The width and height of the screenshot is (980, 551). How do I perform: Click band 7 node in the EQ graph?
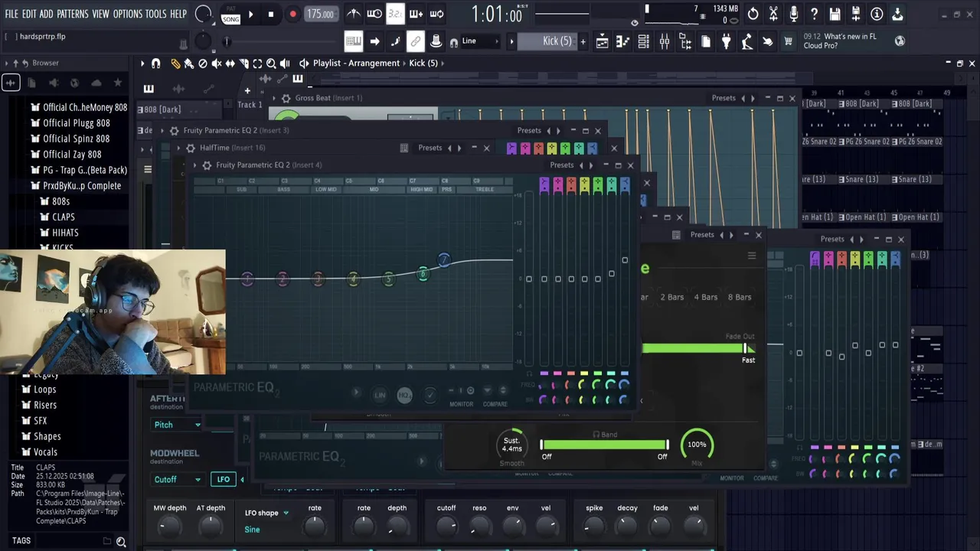[444, 261]
